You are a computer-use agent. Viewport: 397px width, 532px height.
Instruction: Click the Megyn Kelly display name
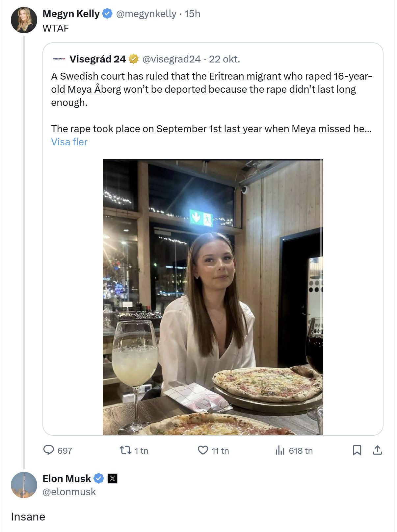tap(71, 14)
